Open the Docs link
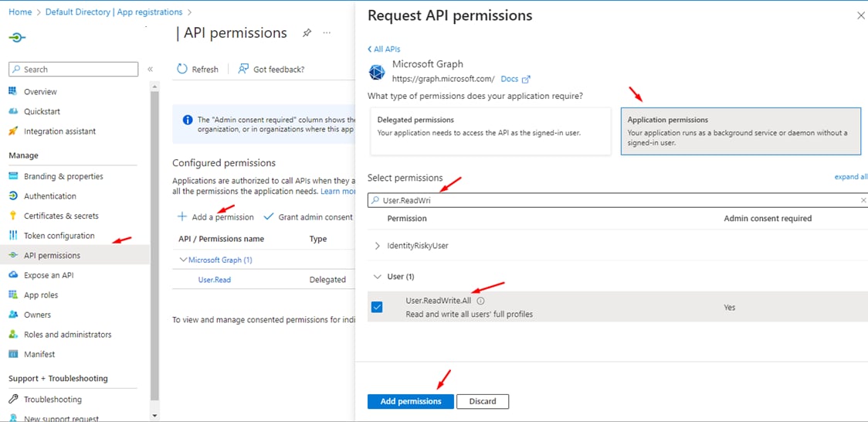The width and height of the screenshot is (868, 422). tap(509, 79)
